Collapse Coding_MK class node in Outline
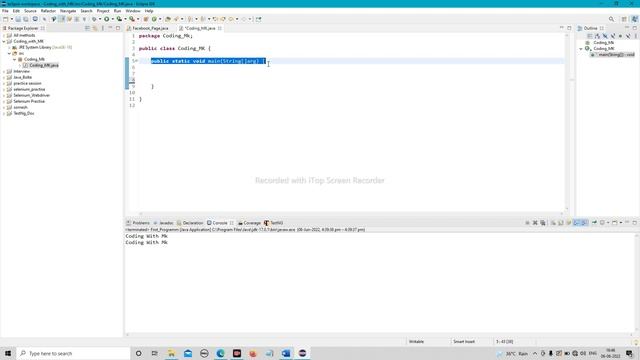The height and width of the screenshot is (360, 640). tap(581, 49)
